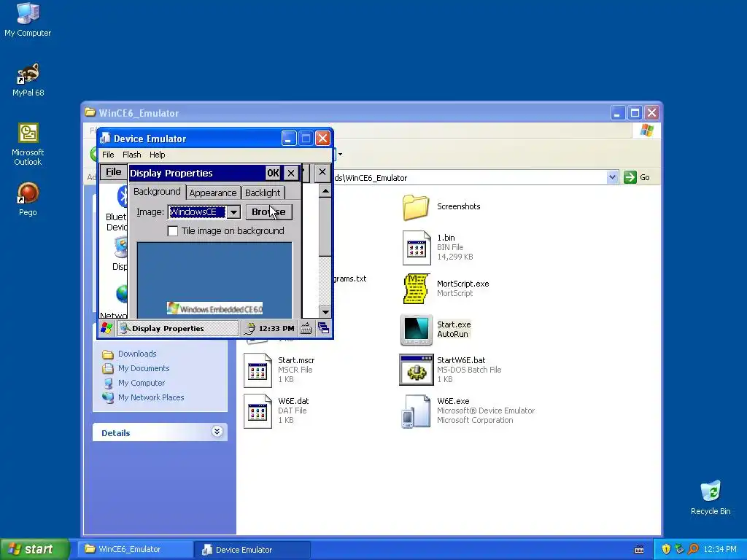Image resolution: width=747 pixels, height=560 pixels.
Task: Open the Flash menu in Device Emulator
Action: pyautogui.click(x=131, y=155)
